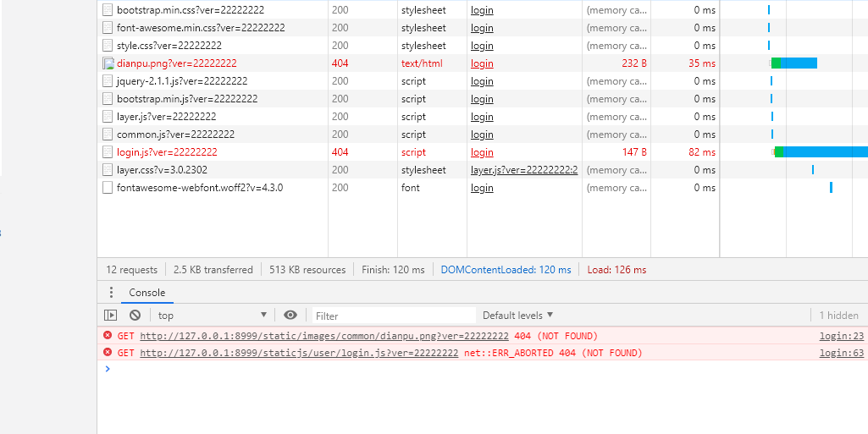Viewport: 868px width, 434px height.
Task: Create live expression via eye icon
Action: pos(290,315)
